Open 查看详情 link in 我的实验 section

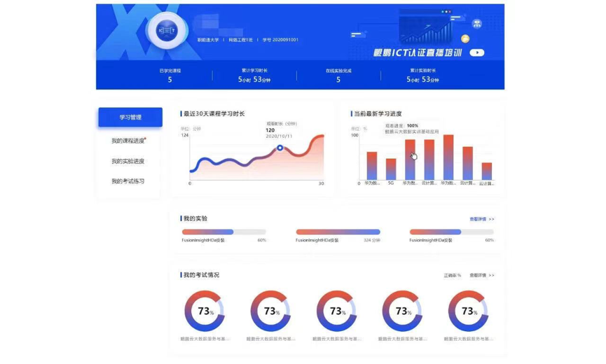[481, 219]
